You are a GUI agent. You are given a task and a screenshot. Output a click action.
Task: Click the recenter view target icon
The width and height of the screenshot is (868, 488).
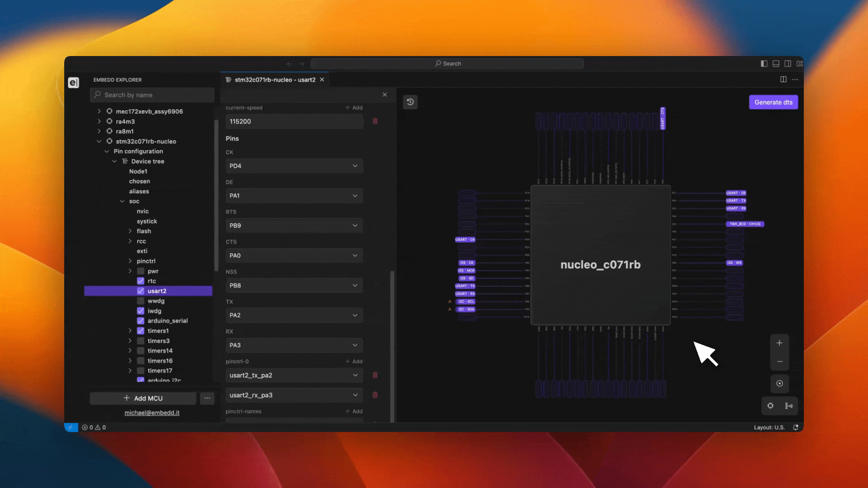[x=779, y=384]
